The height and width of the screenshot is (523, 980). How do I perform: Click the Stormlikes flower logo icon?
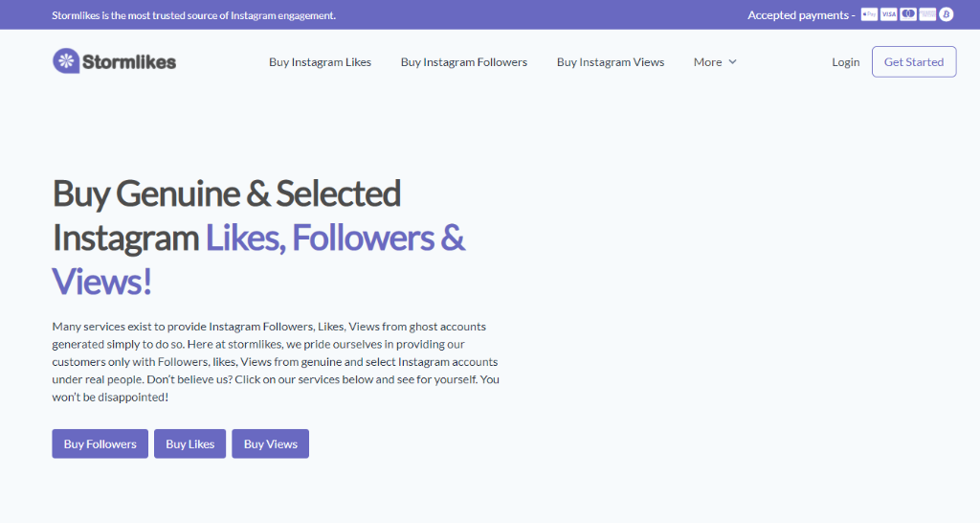pyautogui.click(x=66, y=61)
